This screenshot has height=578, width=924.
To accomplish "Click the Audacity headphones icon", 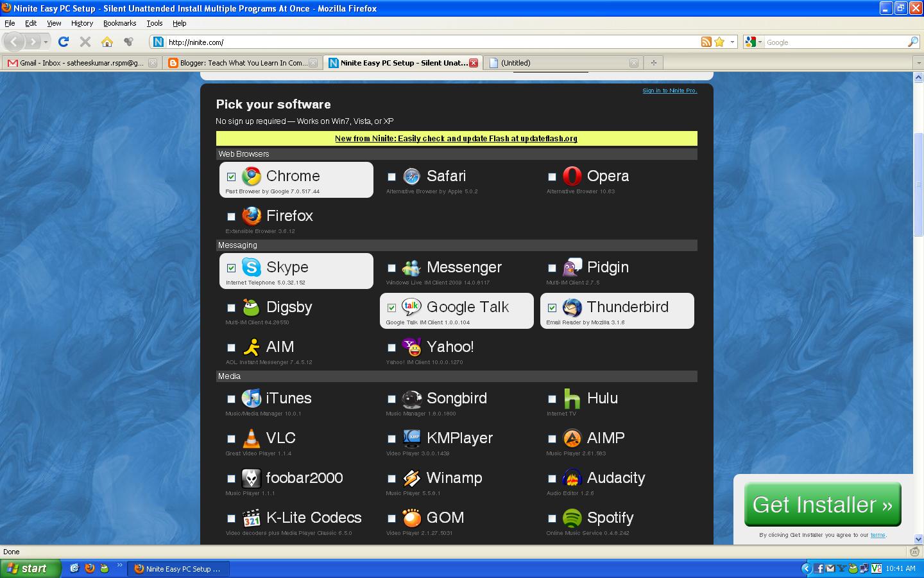I will 572,478.
